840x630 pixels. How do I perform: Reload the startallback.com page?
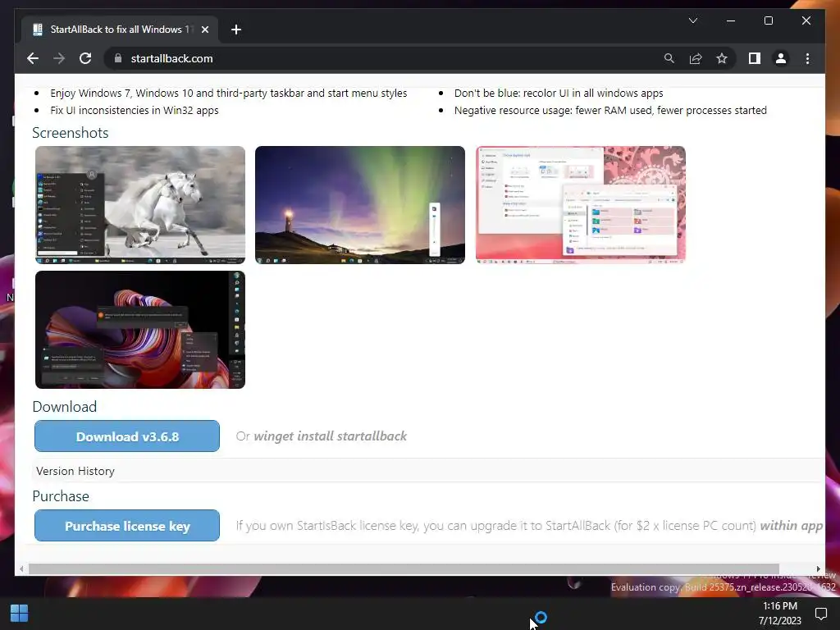pos(85,58)
